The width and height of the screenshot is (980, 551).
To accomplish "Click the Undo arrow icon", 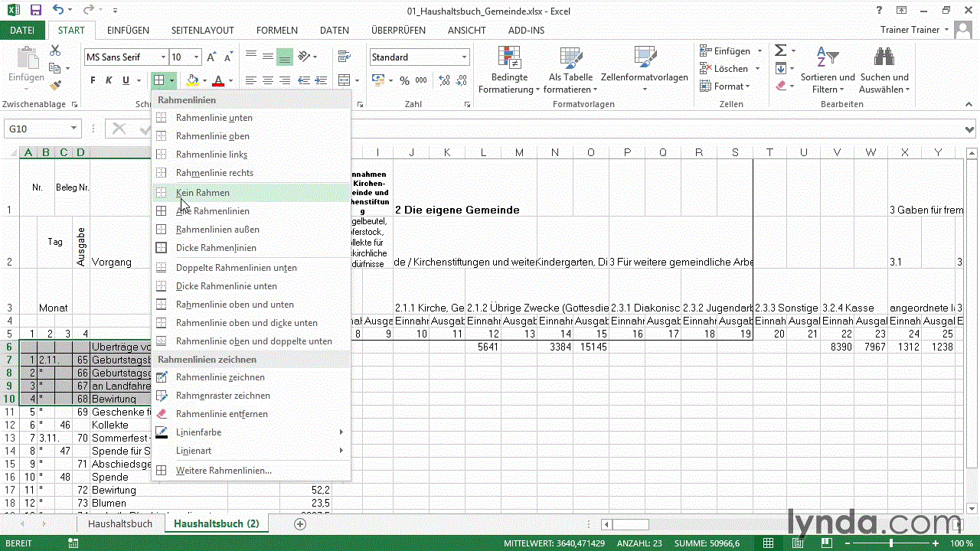I will click(59, 11).
